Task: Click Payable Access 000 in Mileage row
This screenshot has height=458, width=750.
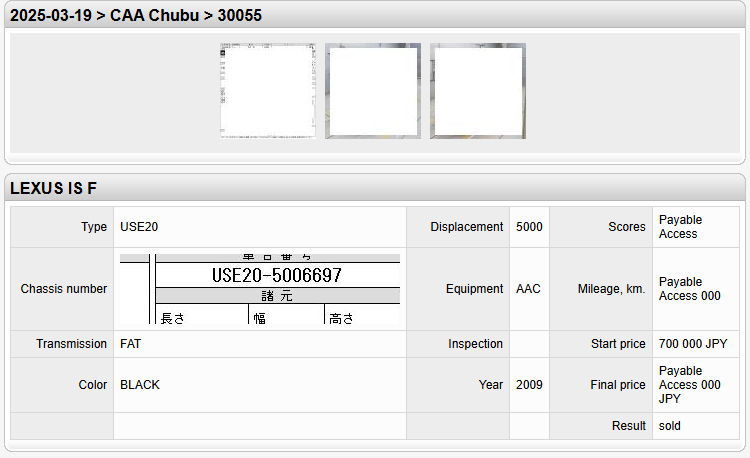Action: pos(689,289)
